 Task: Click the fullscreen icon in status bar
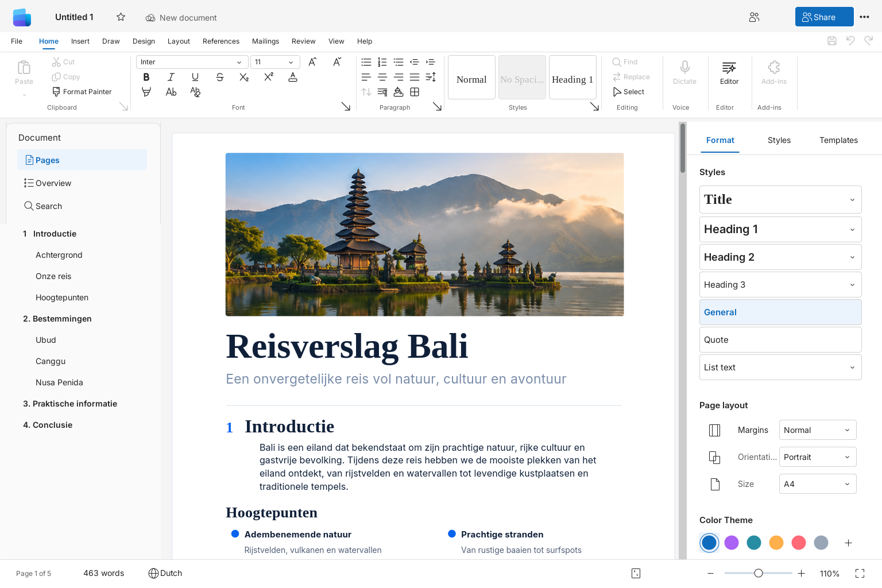(x=860, y=573)
